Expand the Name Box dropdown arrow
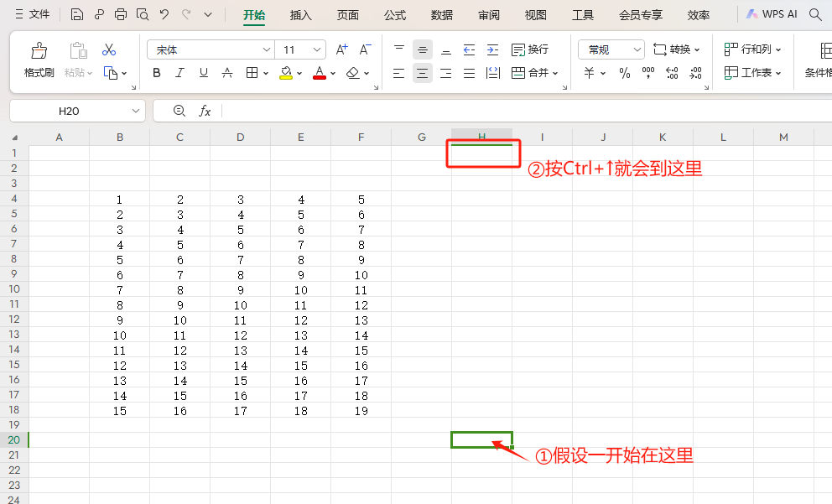 (136, 111)
